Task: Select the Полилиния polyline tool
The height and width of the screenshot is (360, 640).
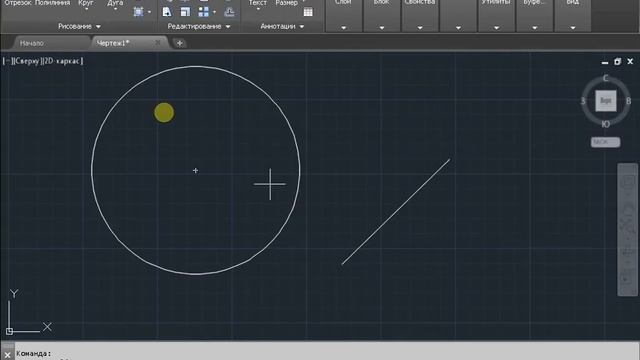Action: [52, 3]
